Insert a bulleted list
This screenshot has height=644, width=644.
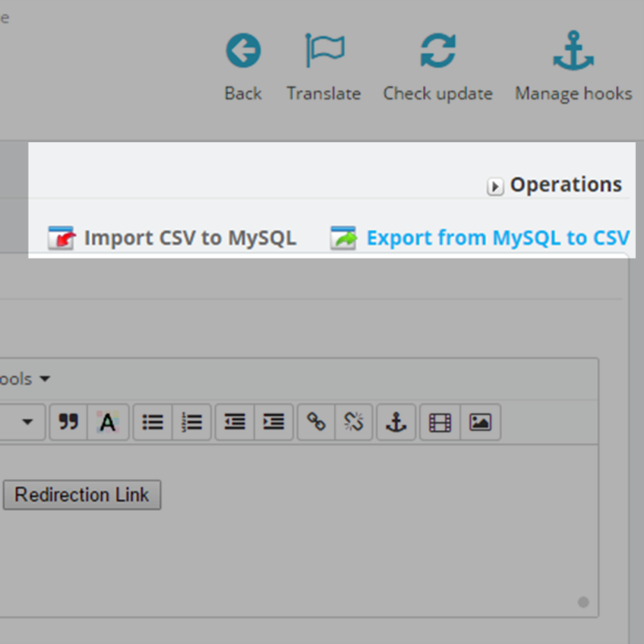click(x=153, y=422)
